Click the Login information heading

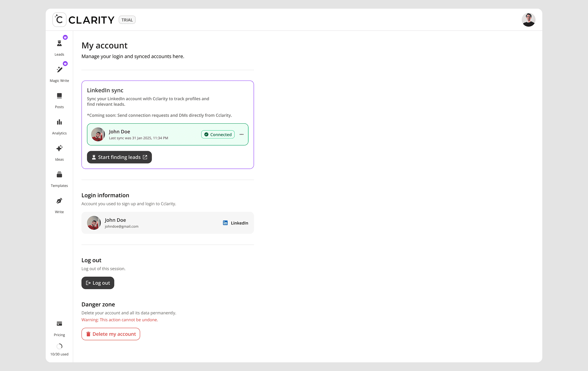point(105,195)
